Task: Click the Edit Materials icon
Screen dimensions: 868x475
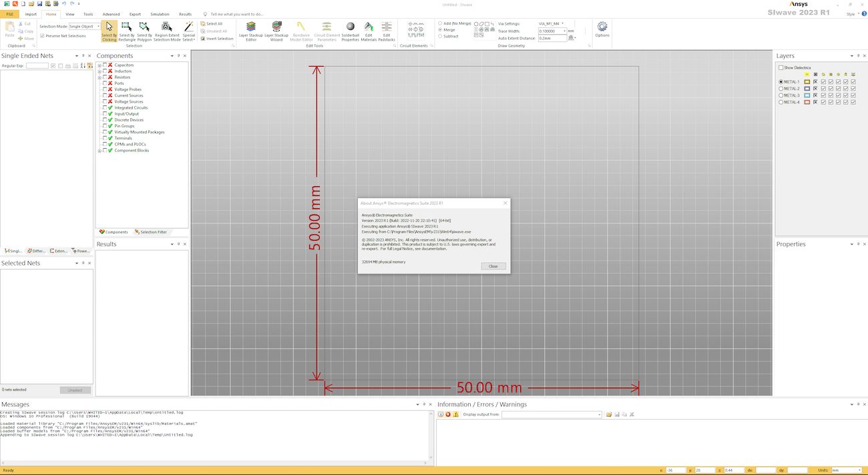Action: [x=369, y=30]
